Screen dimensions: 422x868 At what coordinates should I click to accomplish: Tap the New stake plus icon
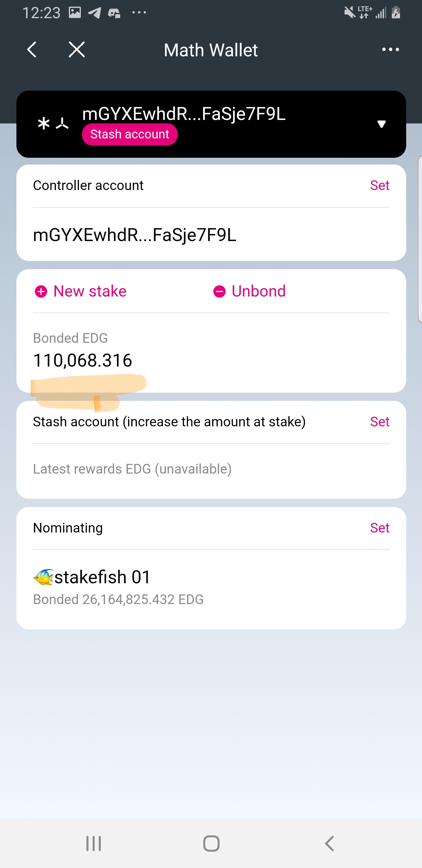click(41, 291)
